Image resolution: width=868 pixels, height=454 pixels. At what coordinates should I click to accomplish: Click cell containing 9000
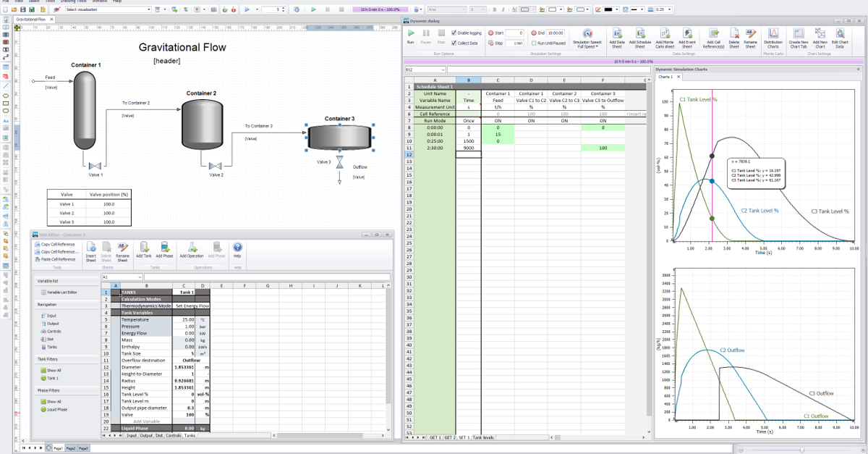pos(469,148)
